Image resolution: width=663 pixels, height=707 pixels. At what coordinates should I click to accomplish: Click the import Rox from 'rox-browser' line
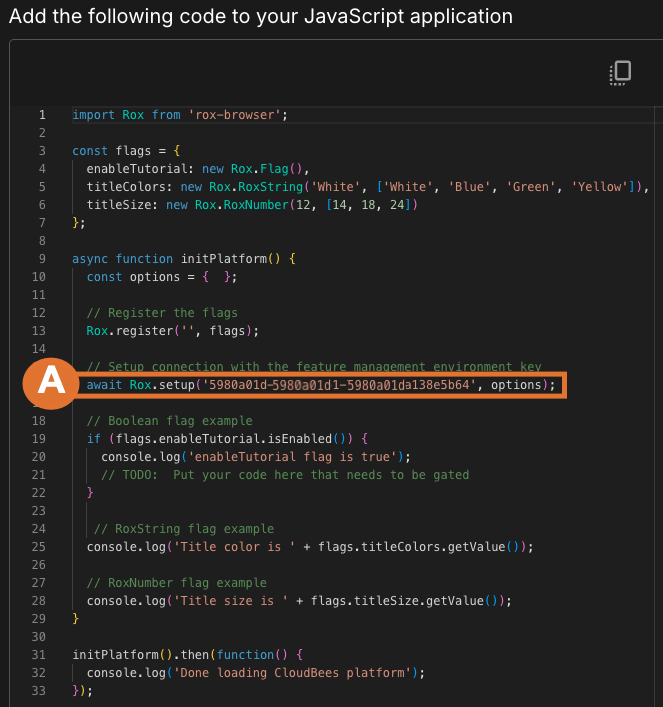pos(180,115)
